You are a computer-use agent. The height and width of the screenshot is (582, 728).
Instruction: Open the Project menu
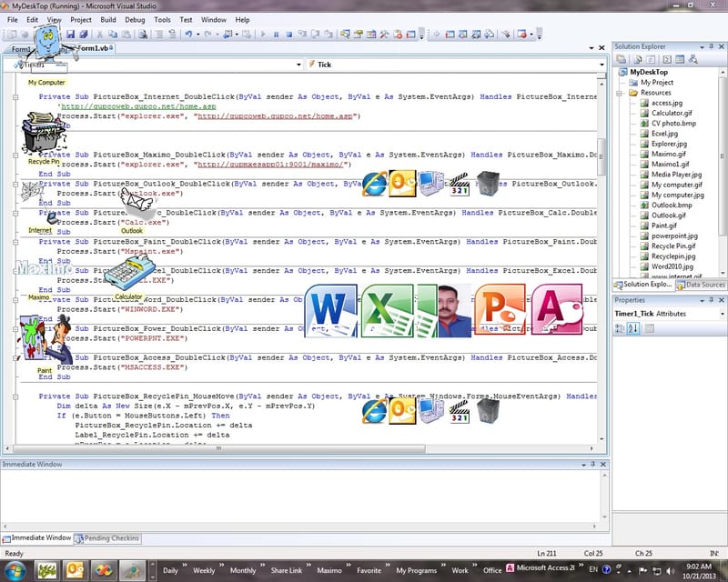click(81, 20)
